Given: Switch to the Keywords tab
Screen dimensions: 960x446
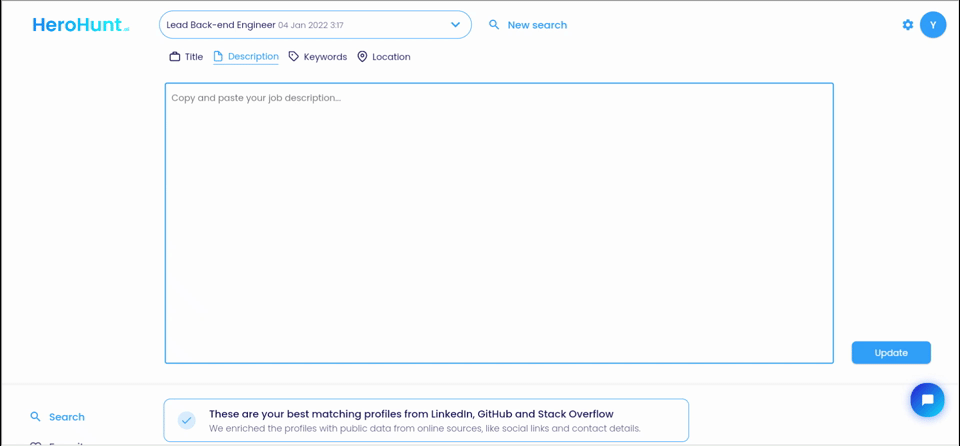Looking at the screenshot, I should (x=325, y=57).
